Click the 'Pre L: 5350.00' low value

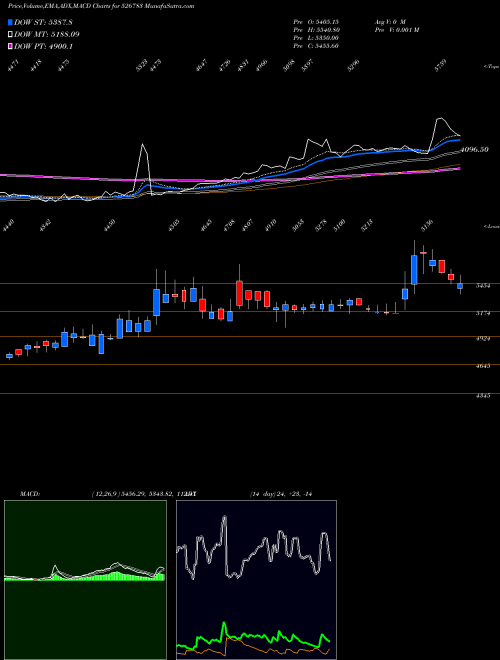tap(316, 38)
